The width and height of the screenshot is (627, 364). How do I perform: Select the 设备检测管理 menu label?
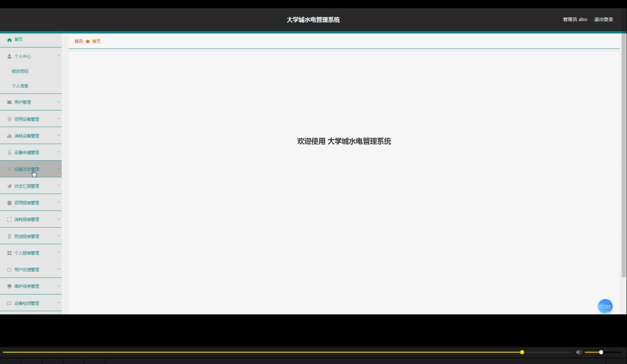[27, 303]
